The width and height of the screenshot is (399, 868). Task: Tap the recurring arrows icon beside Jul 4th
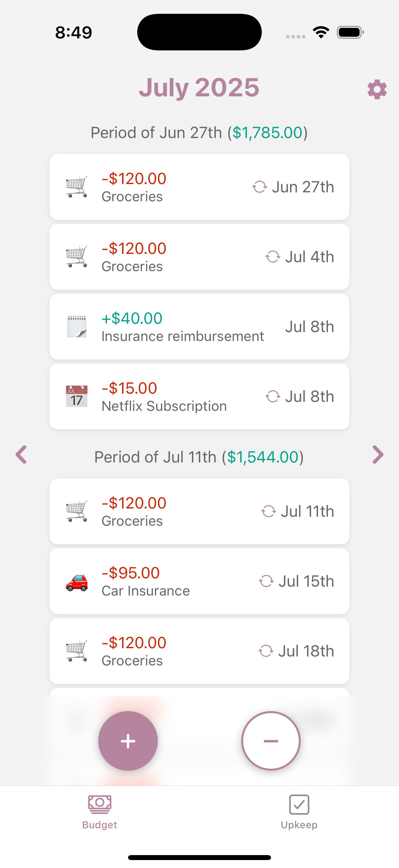tap(273, 257)
